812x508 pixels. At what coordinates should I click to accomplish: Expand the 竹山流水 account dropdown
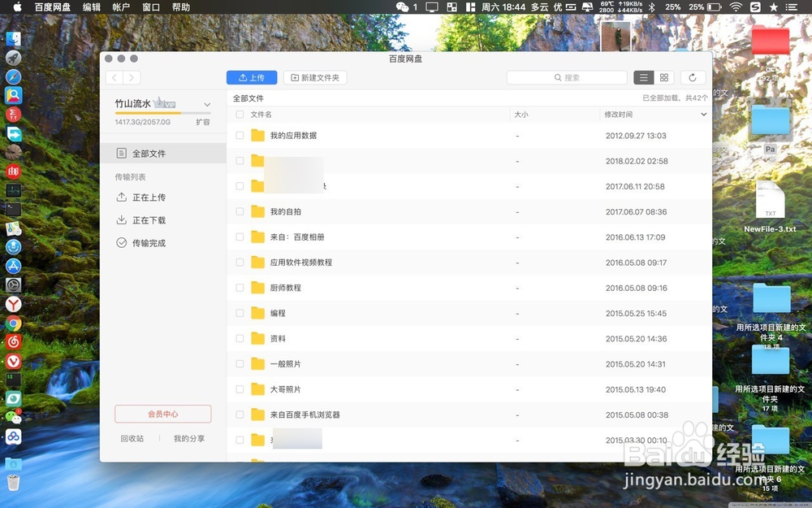tap(207, 104)
